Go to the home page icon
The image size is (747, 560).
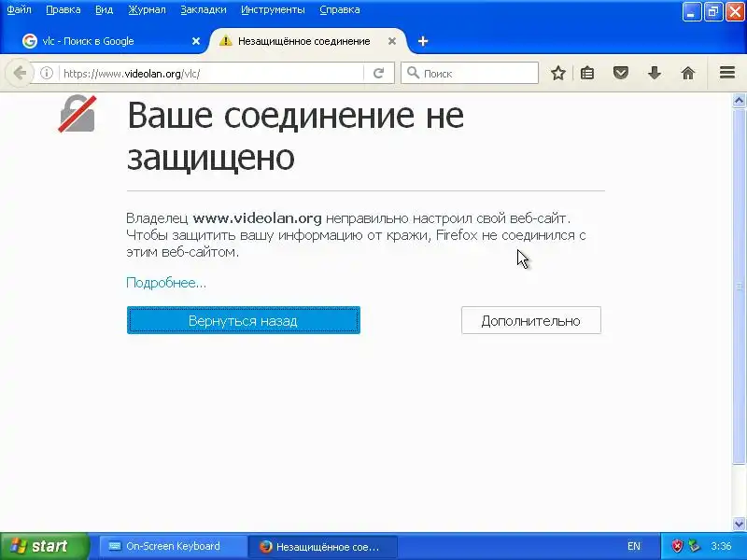688,74
